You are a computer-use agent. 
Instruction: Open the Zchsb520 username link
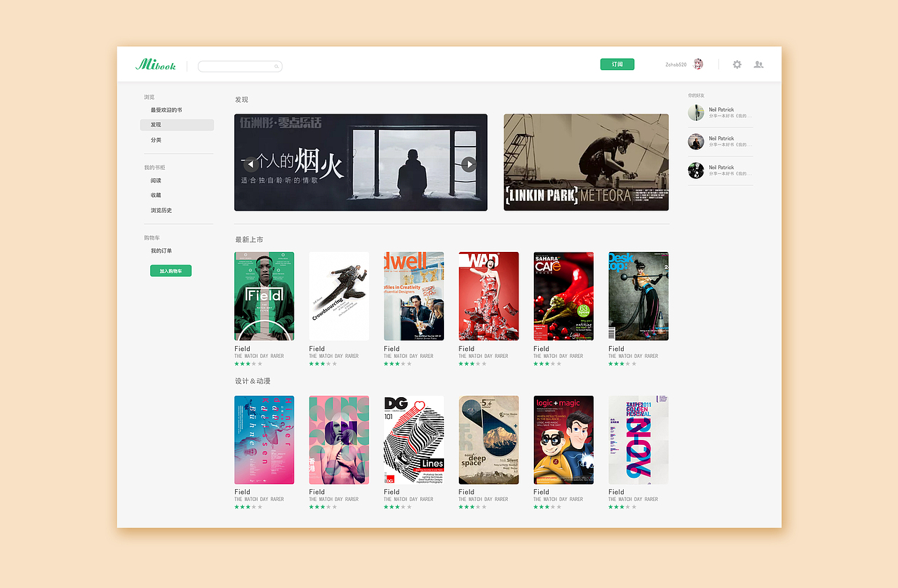(x=676, y=65)
